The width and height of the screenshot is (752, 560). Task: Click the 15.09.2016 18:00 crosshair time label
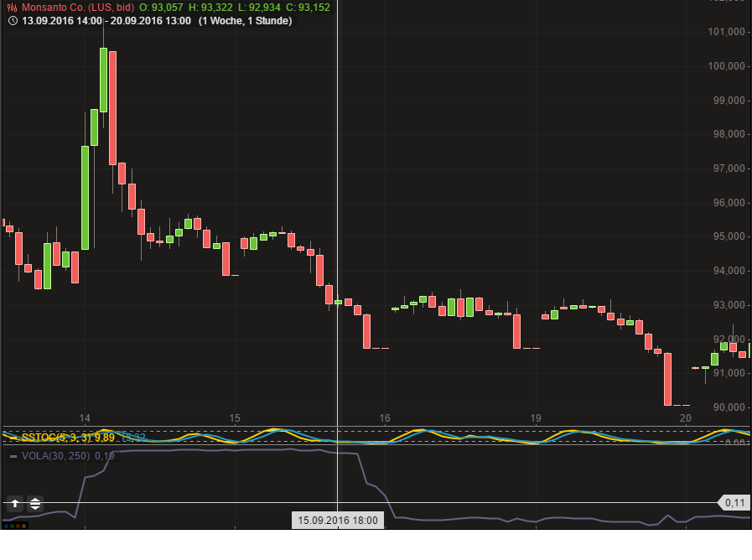tap(338, 521)
